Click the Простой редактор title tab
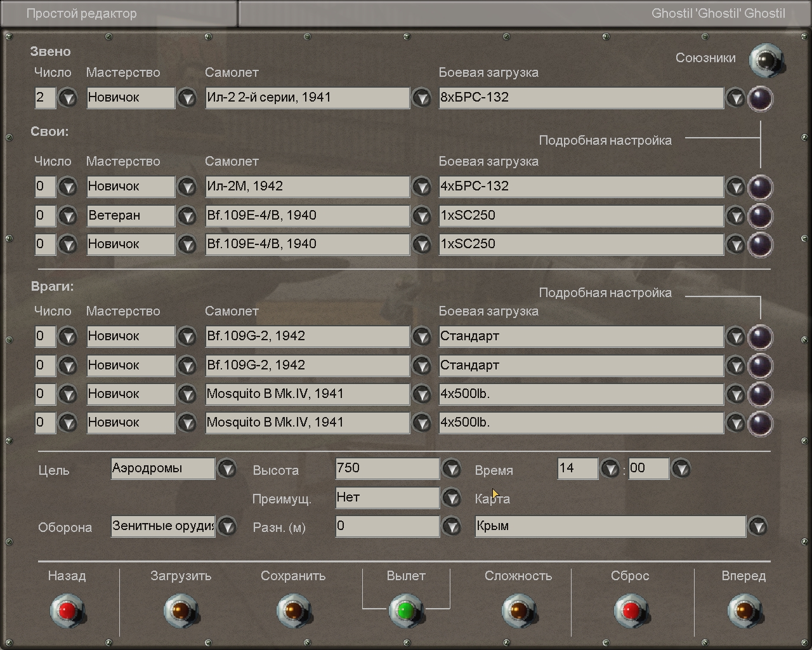Image resolution: width=812 pixels, height=650 pixels. 81,13
